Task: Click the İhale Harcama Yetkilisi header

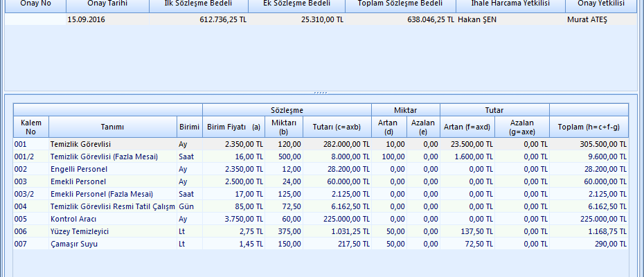Action: [x=509, y=4]
